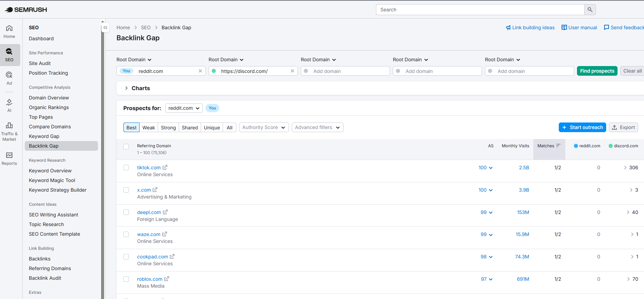Image resolution: width=644 pixels, height=299 pixels.
Task: Click the Find prospects button
Action: pos(597,71)
